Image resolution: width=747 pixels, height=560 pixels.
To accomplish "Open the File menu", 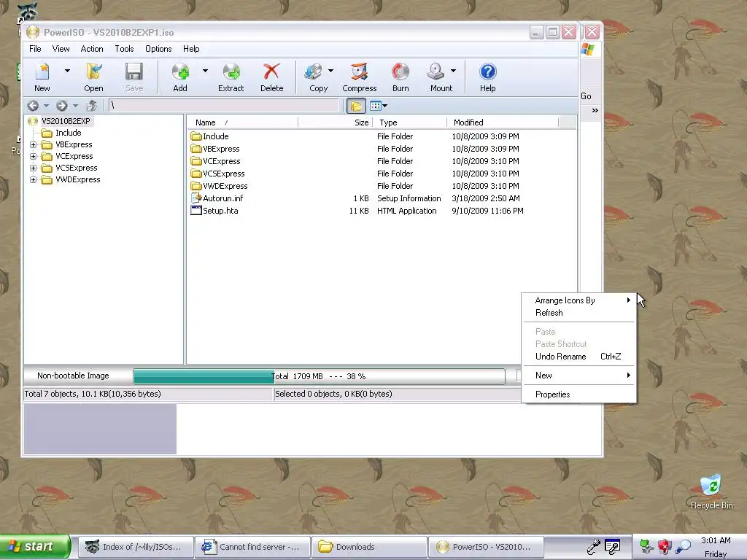I will click(35, 49).
